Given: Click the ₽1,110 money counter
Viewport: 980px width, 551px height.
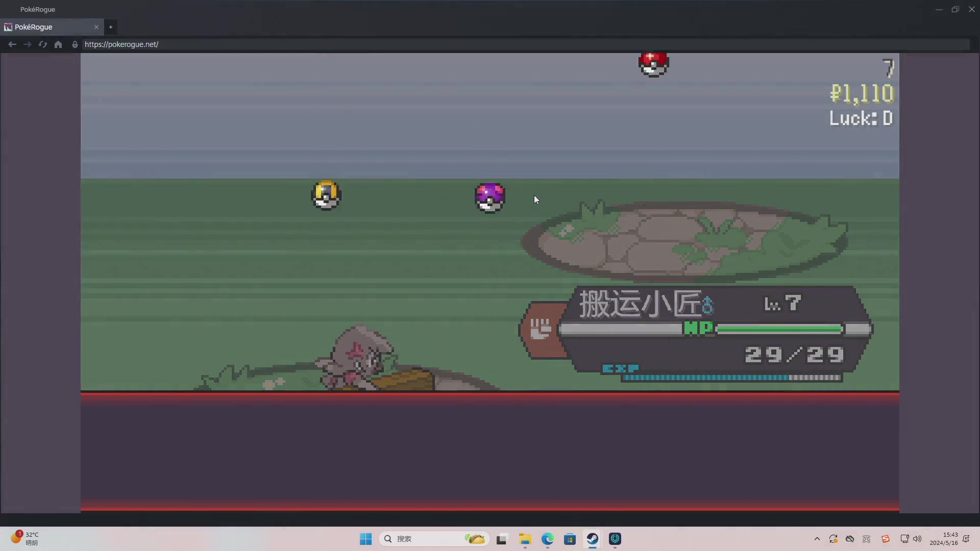Looking at the screenshot, I should pyautogui.click(x=862, y=94).
